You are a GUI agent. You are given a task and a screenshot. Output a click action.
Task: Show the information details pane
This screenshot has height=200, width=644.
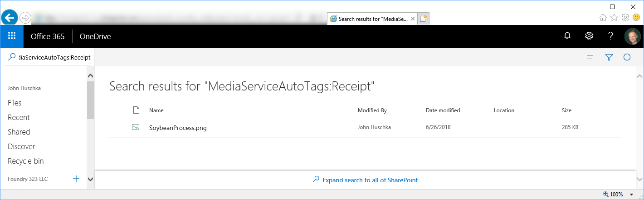(627, 57)
